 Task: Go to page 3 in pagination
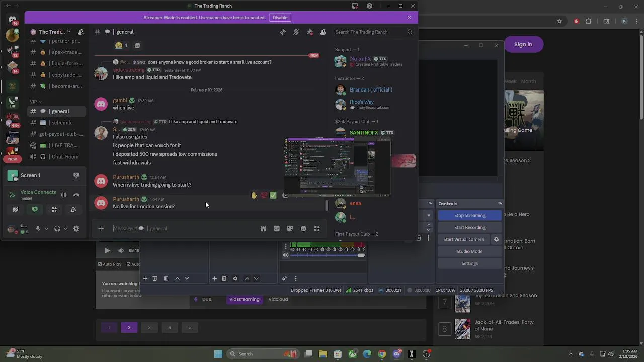tap(149, 327)
